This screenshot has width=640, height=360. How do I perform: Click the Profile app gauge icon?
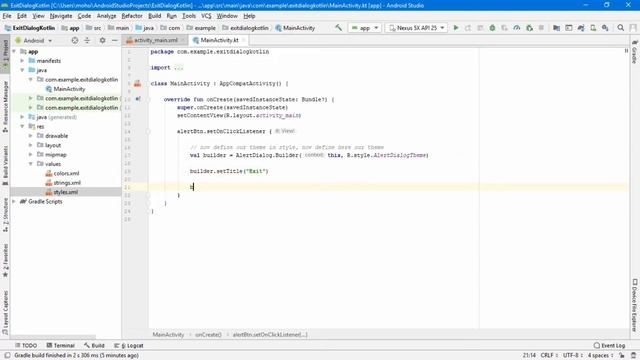517,28
